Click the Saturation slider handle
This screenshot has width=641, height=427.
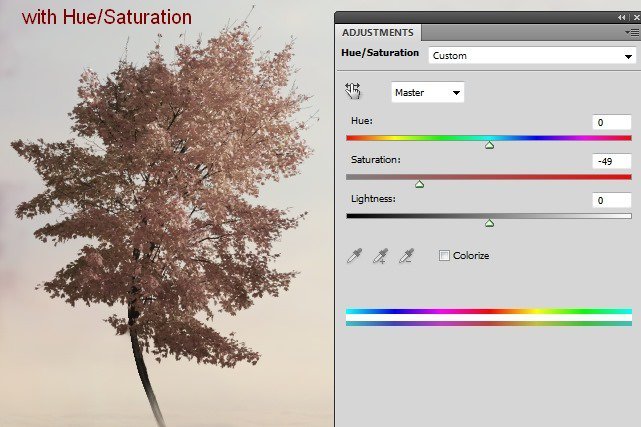(419, 184)
